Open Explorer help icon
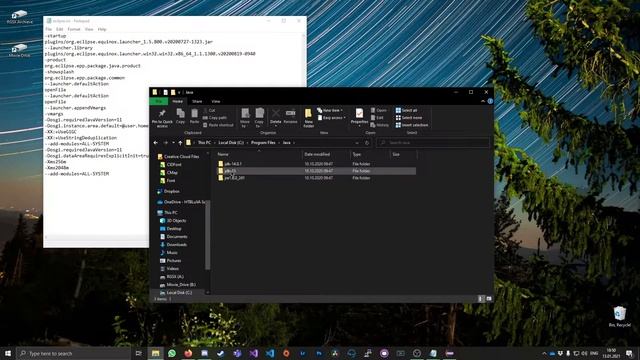Image resolution: width=640 pixels, height=360 pixels. click(490, 101)
